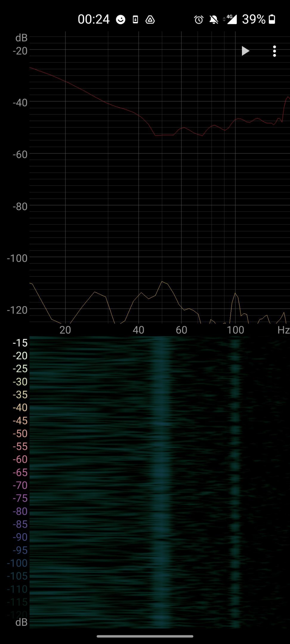Tap the -110 spectrogram color scale label
Image resolution: width=290 pixels, height=644 pixels.
point(17,589)
